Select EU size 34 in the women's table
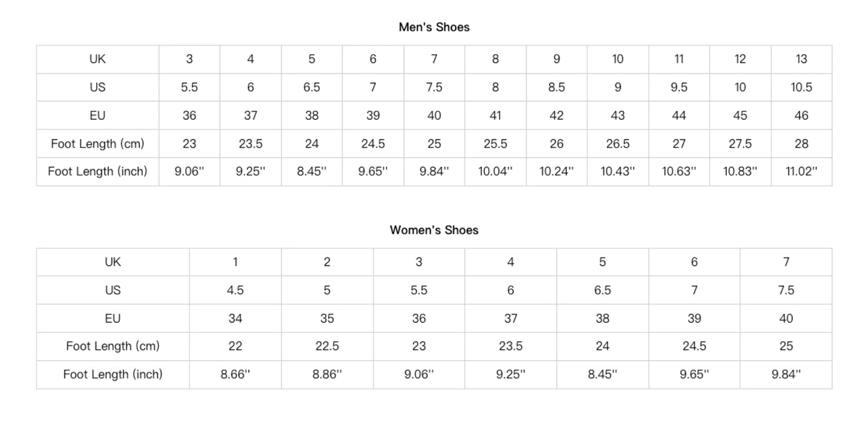 click(235, 318)
